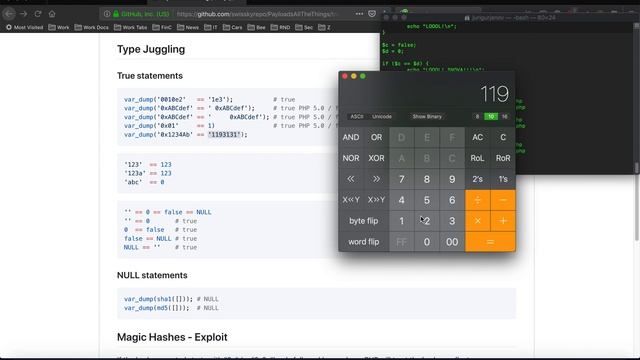Viewport: 640px width, 360px height.
Task: Click the RoR rotate right key
Action: (x=503, y=158)
